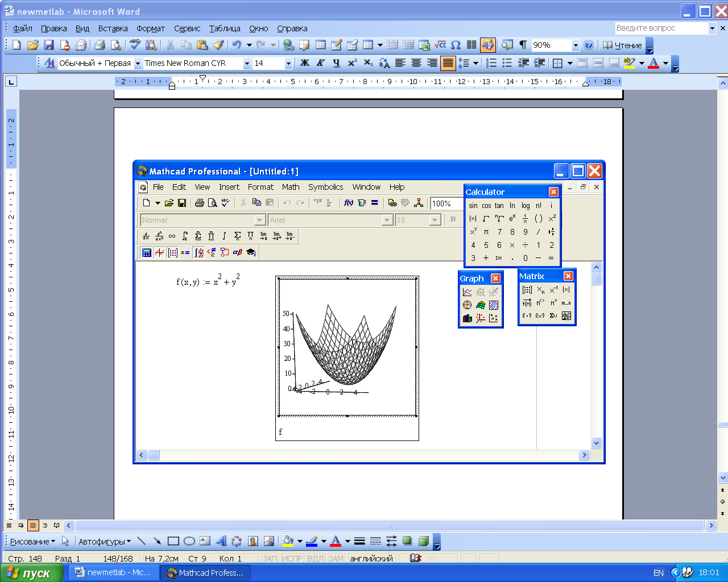Save the Word document with the floppy icon
The image size is (728, 582).
pyautogui.click(x=49, y=45)
